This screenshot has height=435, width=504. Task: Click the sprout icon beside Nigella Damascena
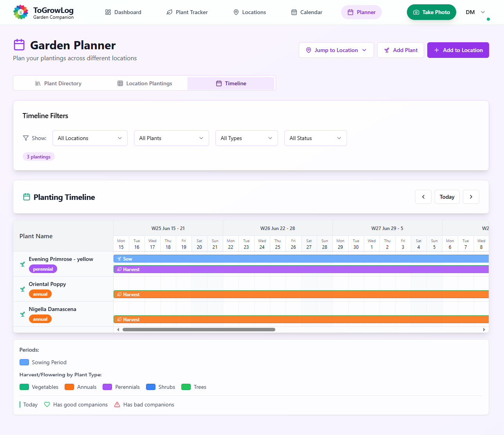pyautogui.click(x=23, y=314)
